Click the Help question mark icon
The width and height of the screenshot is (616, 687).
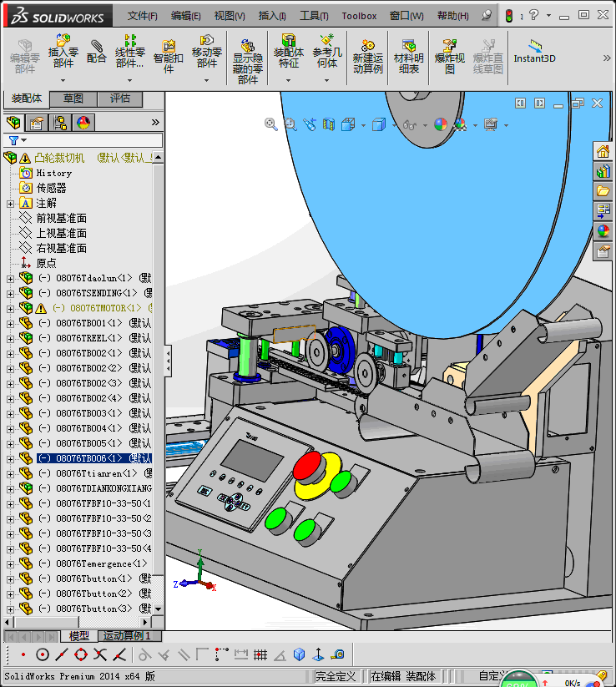(x=533, y=15)
